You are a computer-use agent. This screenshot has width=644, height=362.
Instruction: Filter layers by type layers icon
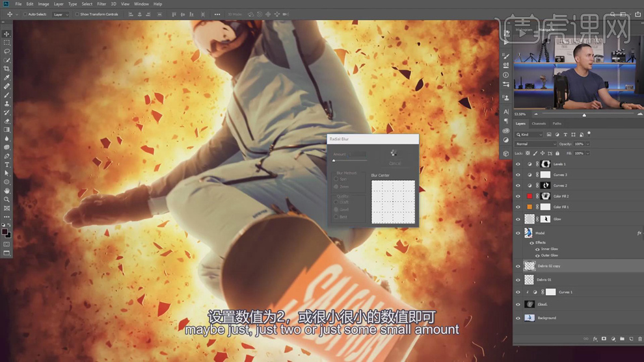click(565, 135)
